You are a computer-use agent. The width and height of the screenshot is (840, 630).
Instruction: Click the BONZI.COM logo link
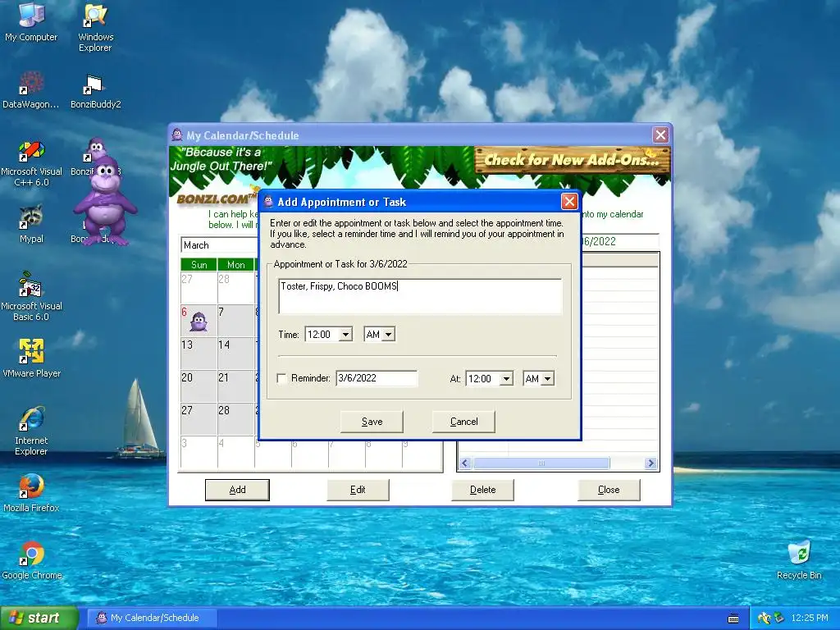[x=216, y=199]
